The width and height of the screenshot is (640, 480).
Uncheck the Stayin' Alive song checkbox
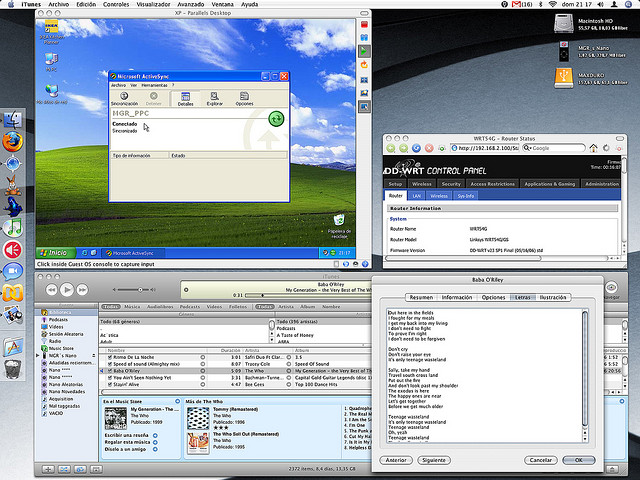[109, 384]
